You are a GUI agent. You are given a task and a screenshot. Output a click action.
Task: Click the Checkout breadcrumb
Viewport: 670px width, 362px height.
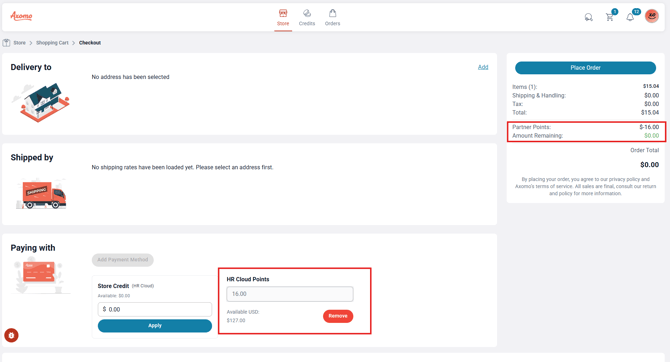click(x=90, y=43)
